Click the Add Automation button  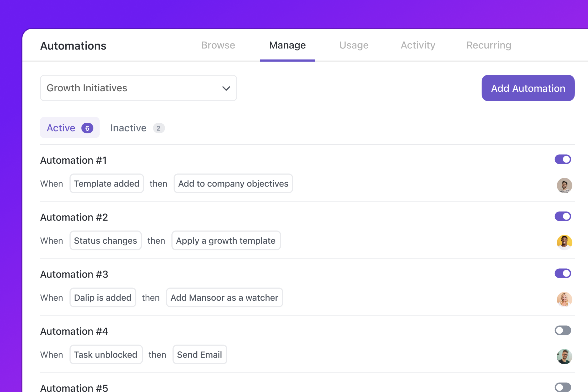(528, 88)
